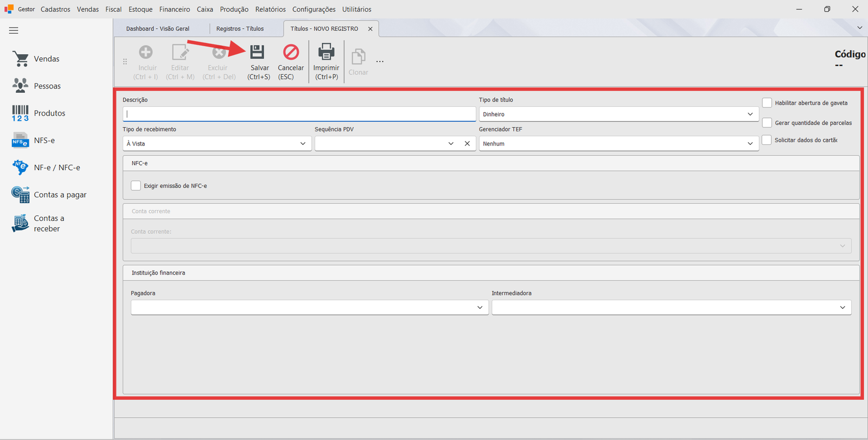The height and width of the screenshot is (440, 868).
Task: Open the Sequência PDV dropdown arrow
Action: pos(451,144)
